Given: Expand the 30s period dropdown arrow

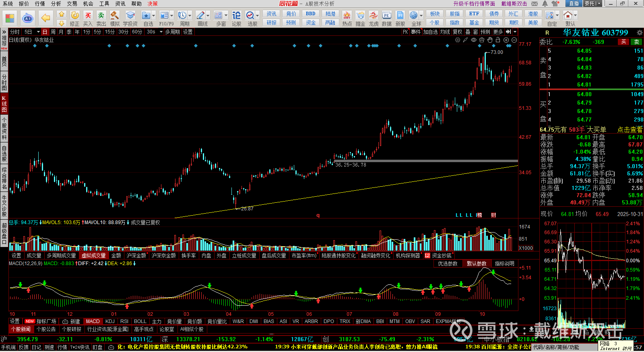Looking at the screenshot, I should click(161, 32).
